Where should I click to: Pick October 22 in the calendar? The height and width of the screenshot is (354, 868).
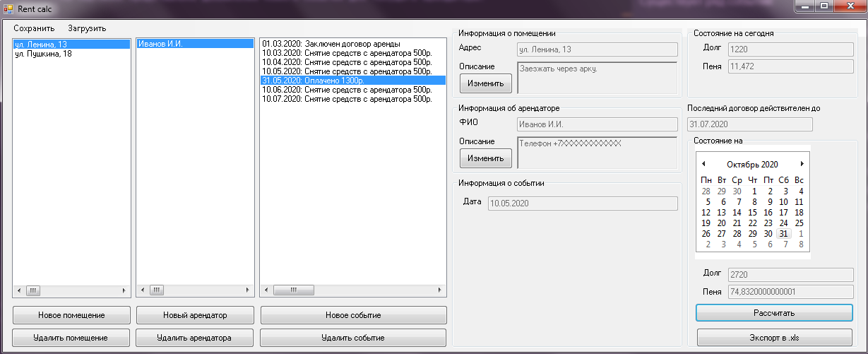(752, 223)
